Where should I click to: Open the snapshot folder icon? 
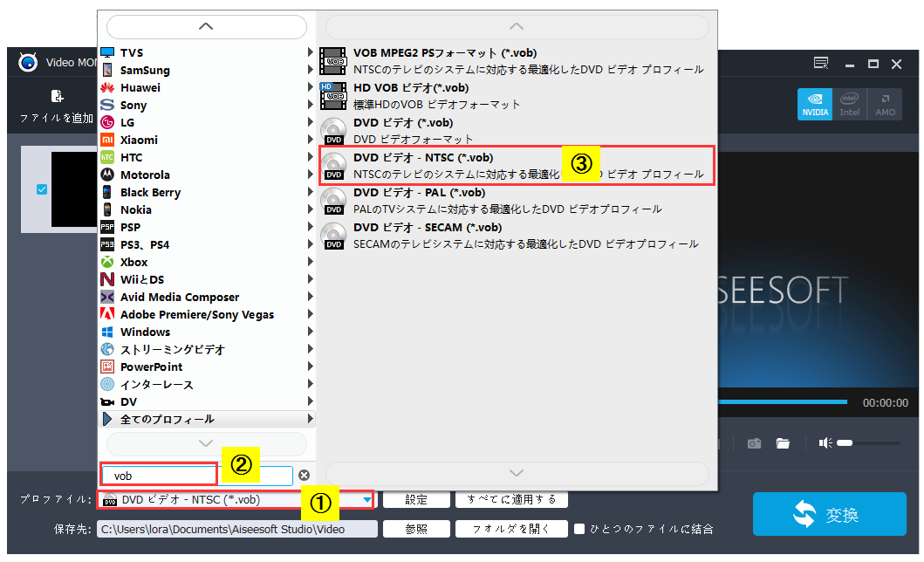783,443
